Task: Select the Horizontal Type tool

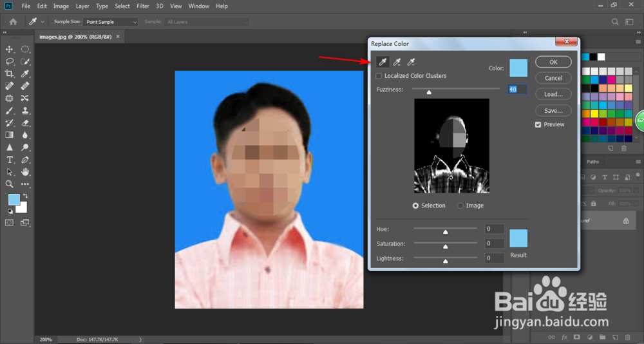Action: click(9, 160)
